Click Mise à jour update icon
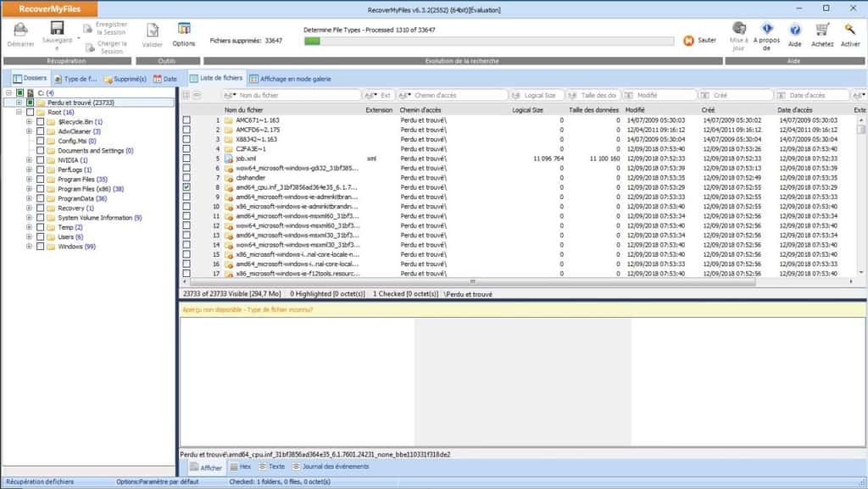Screen dimensions: 868x489 coord(739,32)
